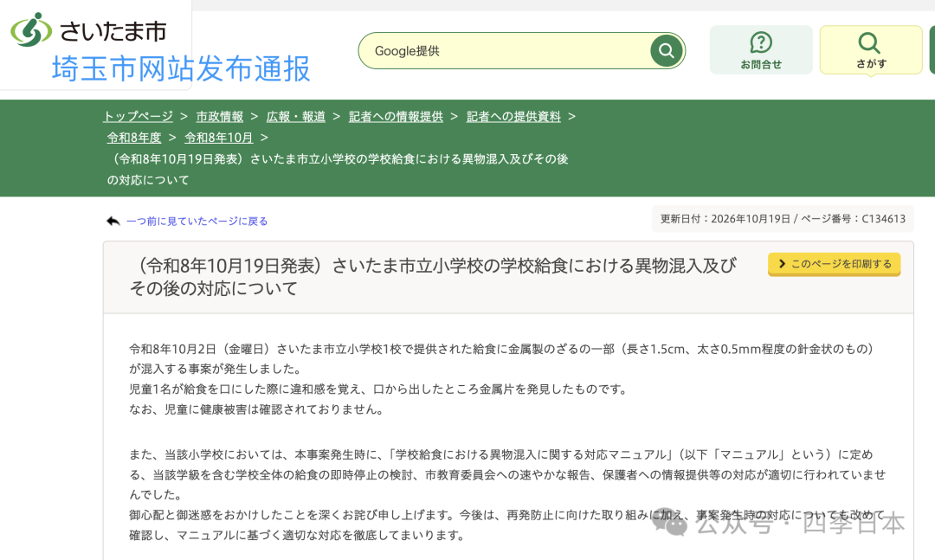
Task: Go to トップページ breadcrumb link
Action: [x=139, y=116]
